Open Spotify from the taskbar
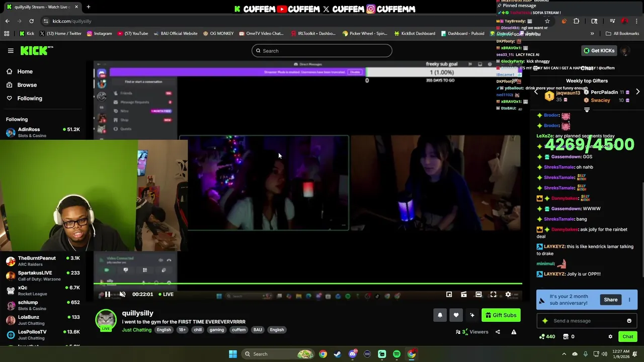 (x=396, y=354)
